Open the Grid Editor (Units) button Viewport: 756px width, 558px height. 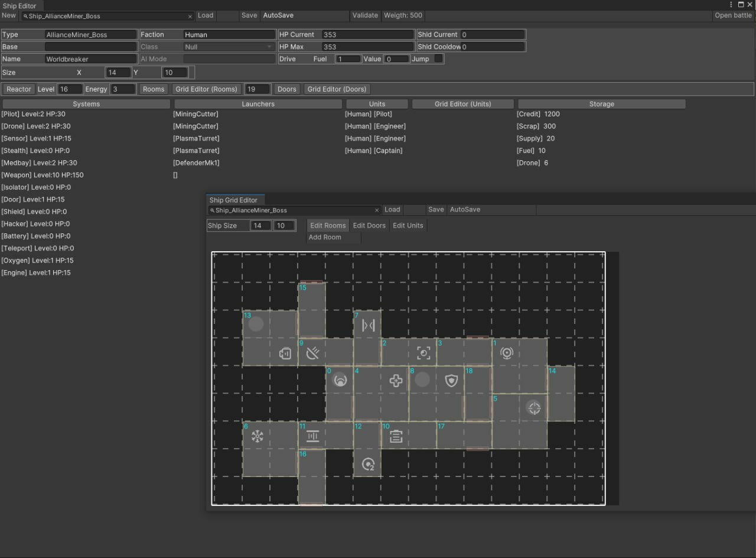tap(462, 104)
